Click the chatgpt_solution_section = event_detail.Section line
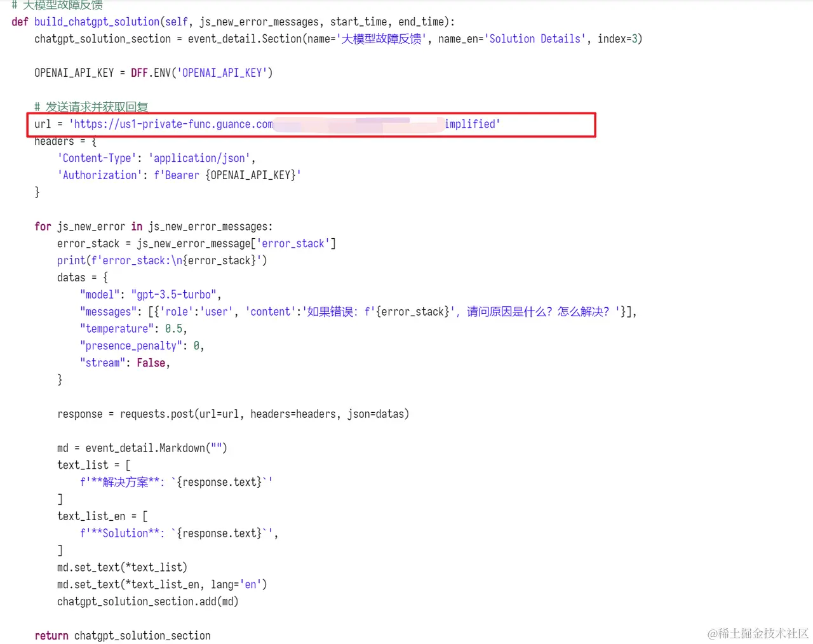Image resolution: width=813 pixels, height=644 pixels. pos(339,39)
